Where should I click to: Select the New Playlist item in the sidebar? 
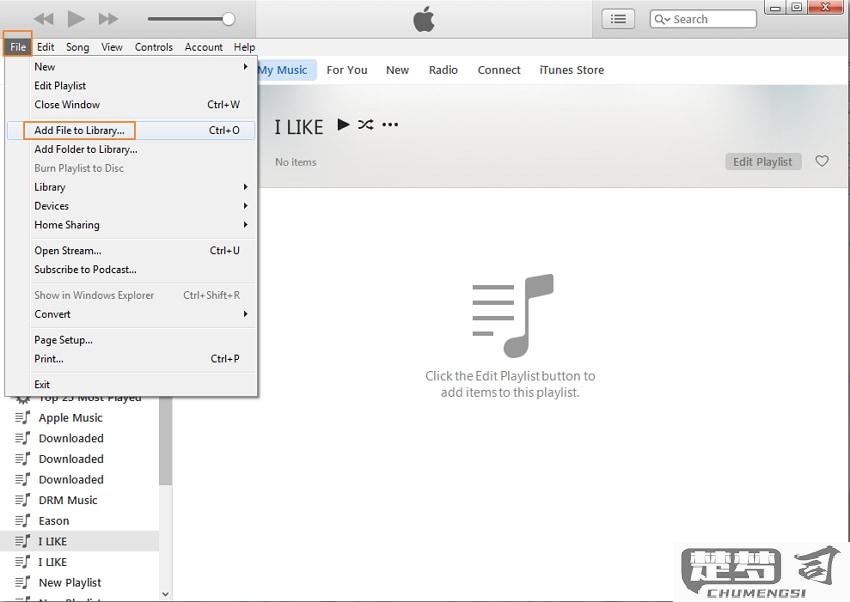70,582
